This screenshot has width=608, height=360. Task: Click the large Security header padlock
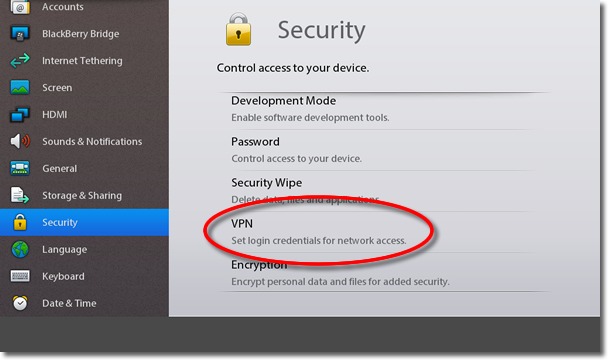coord(238,29)
